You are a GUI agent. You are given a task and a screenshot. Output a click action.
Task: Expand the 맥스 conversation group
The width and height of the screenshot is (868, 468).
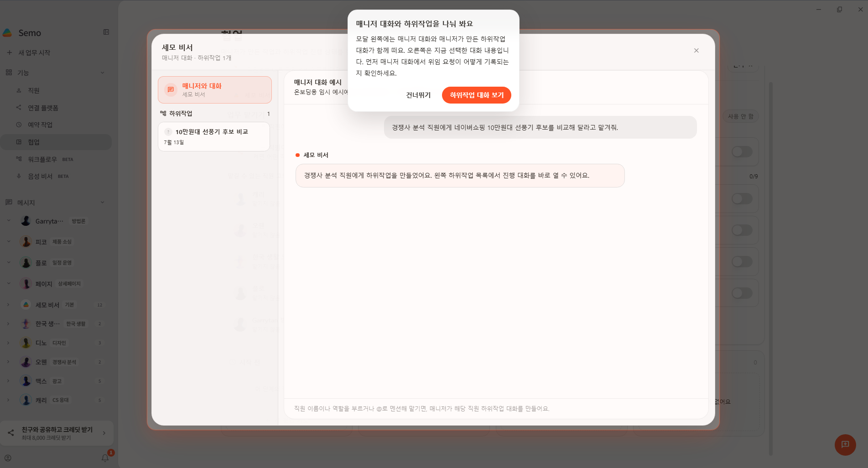coord(8,381)
